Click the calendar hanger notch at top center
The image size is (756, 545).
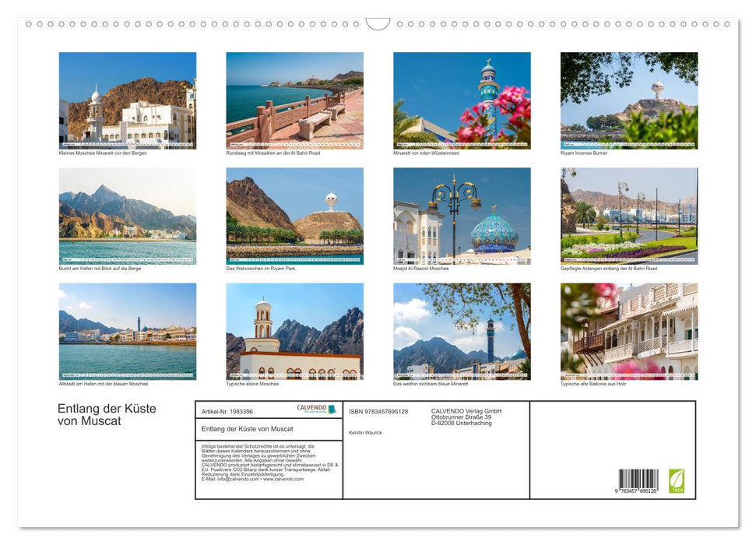coord(378,24)
